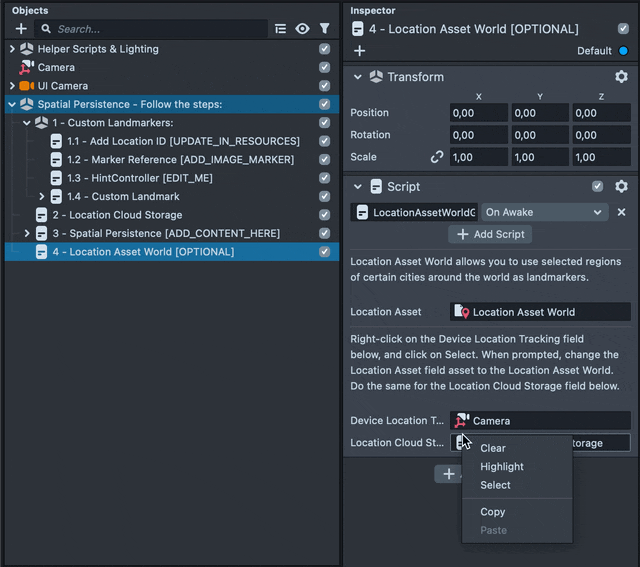Collapse the Transform section
This screenshot has width=640, height=567.
click(359, 77)
